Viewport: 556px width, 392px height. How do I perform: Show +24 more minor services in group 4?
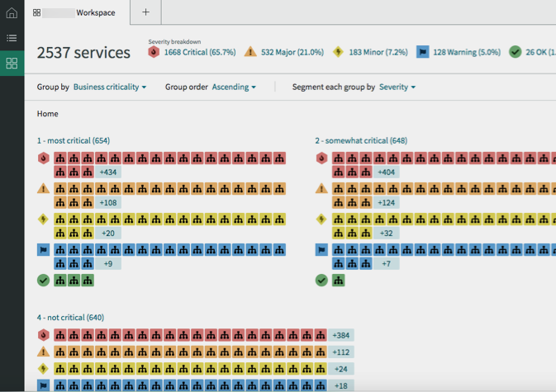pos(341,370)
